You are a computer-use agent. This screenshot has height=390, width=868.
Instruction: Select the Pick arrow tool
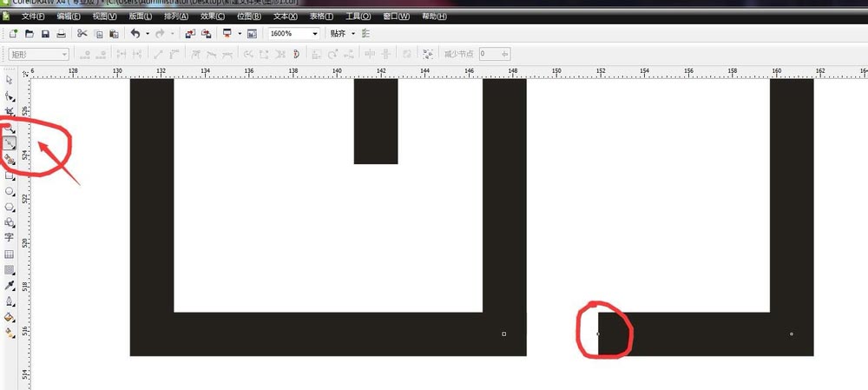click(x=10, y=80)
